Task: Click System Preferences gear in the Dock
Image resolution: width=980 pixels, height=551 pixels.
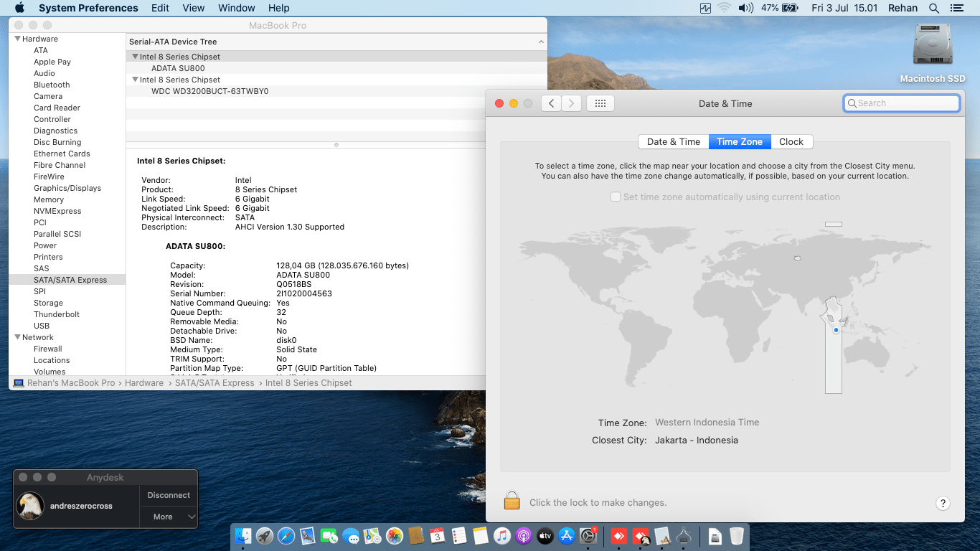Action: coord(588,535)
